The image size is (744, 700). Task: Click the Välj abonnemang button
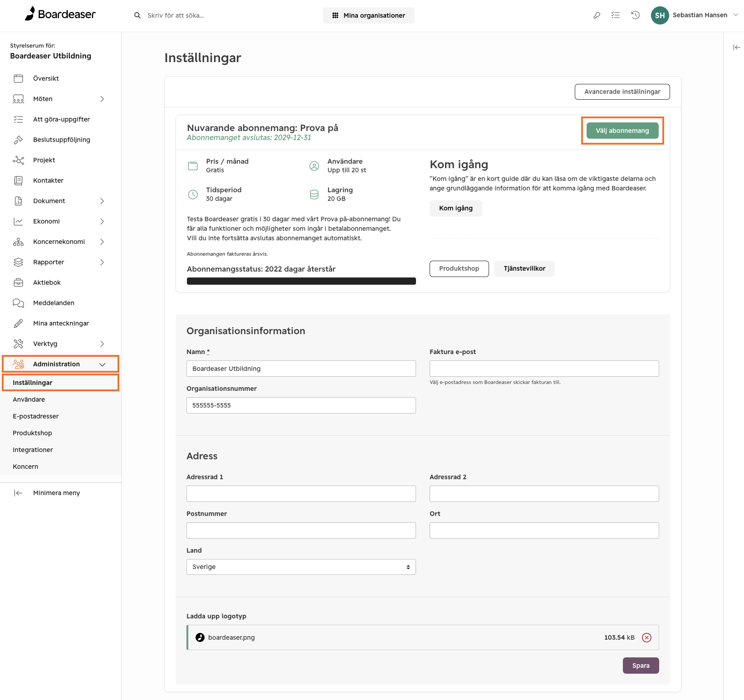tap(622, 131)
